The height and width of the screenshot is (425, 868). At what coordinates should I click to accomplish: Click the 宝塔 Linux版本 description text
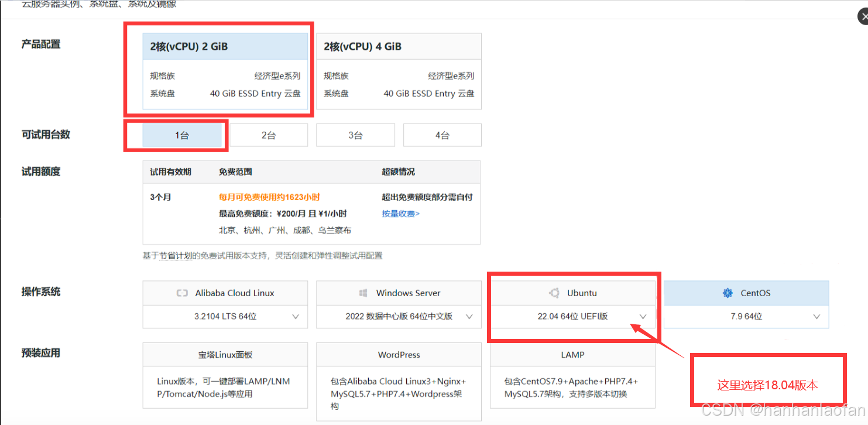point(224,388)
